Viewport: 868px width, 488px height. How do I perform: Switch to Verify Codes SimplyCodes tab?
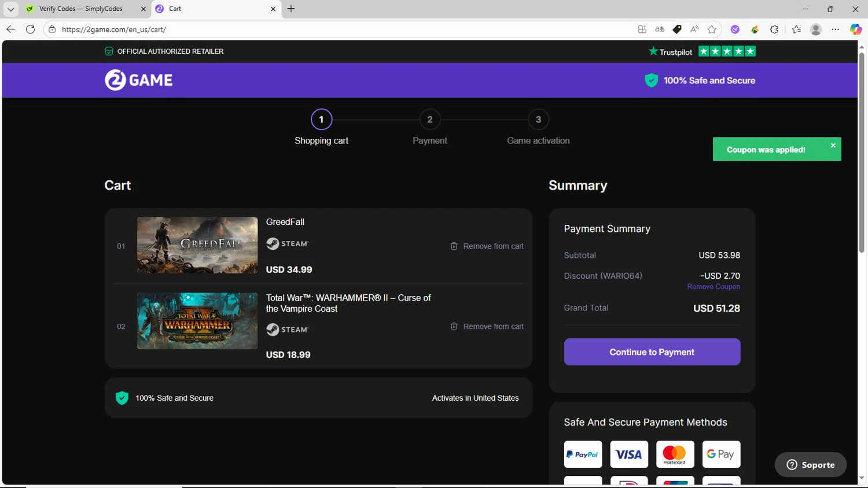pos(80,9)
